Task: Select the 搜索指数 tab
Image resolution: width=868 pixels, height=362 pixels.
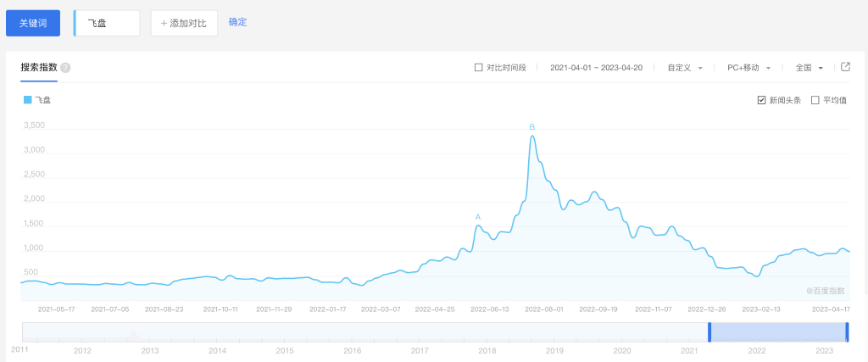Action: (x=39, y=68)
